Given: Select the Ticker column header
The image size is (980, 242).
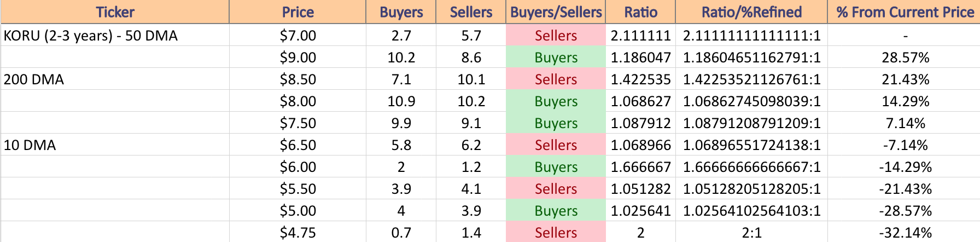Looking at the screenshot, I should [x=115, y=12].
